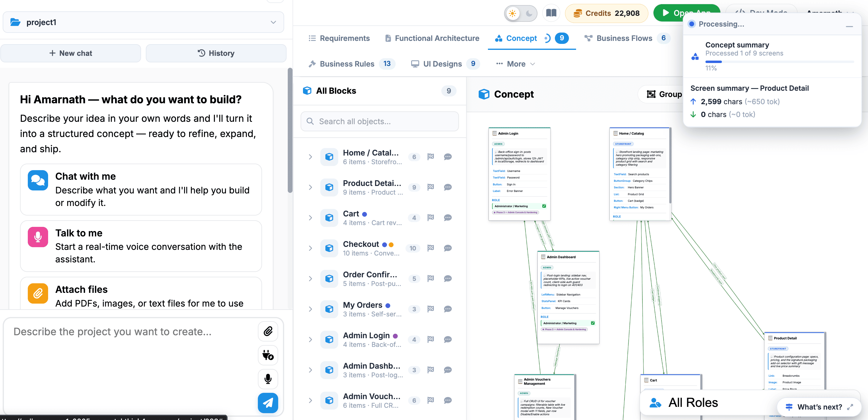
Task: Expand the My Orders block row
Action: tap(310, 309)
